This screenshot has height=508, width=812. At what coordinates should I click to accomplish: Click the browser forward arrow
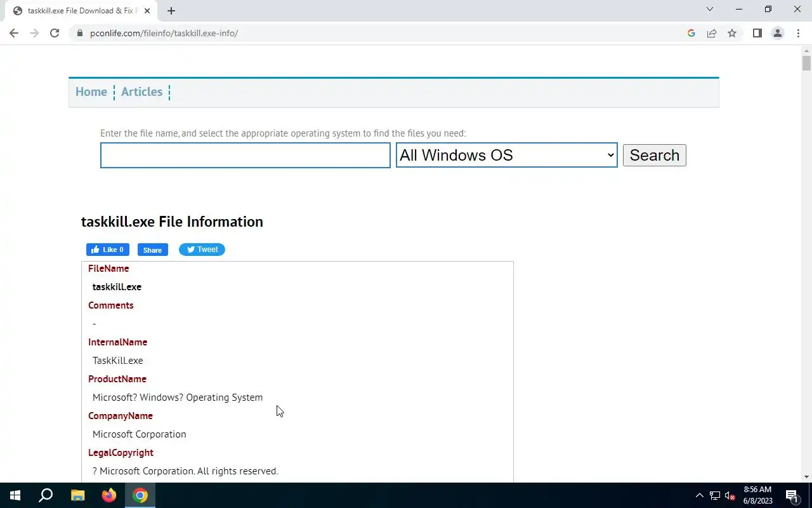[34, 33]
